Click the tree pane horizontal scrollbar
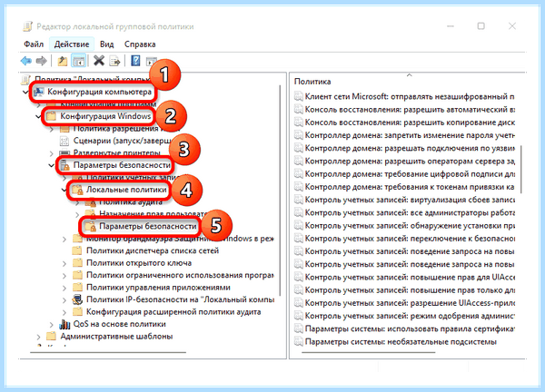Viewport: 545px width, 392px height. coord(108,352)
